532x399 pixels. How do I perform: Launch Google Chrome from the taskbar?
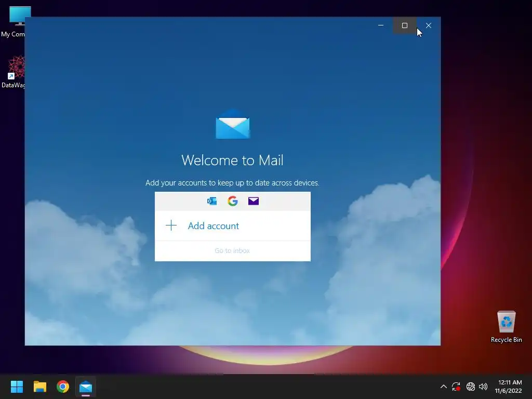(x=63, y=387)
